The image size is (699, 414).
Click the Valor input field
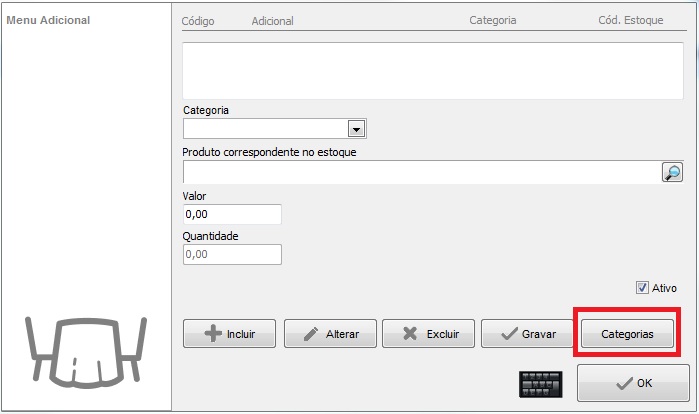pyautogui.click(x=232, y=215)
